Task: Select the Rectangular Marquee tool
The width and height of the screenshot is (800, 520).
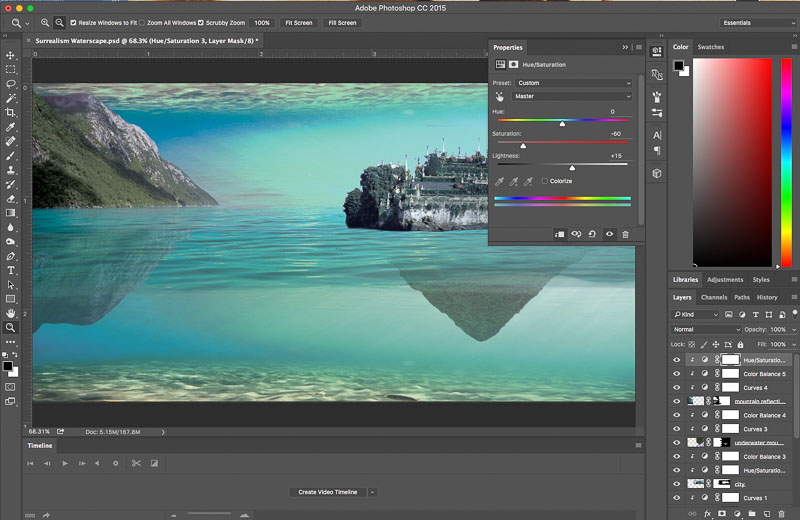Action: pos(10,69)
